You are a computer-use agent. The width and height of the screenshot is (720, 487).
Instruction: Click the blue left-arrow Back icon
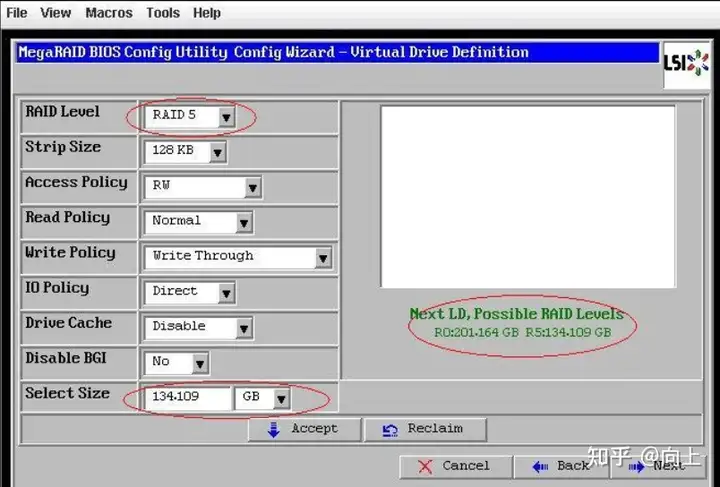coord(540,467)
